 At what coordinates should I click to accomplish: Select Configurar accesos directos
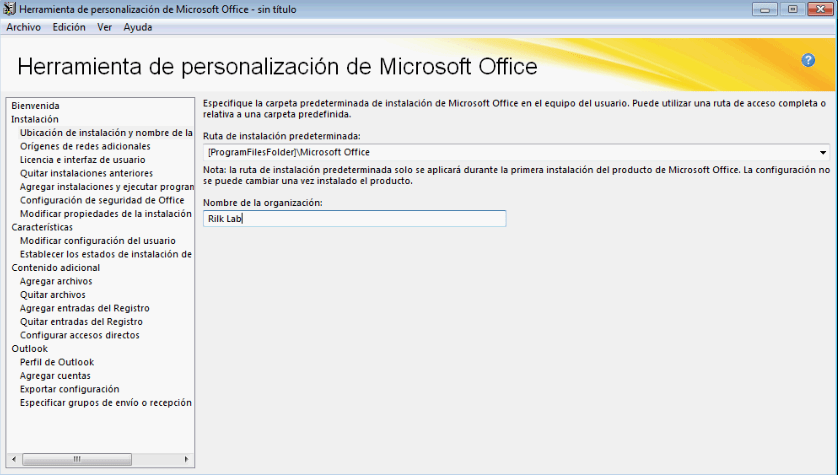[80, 335]
